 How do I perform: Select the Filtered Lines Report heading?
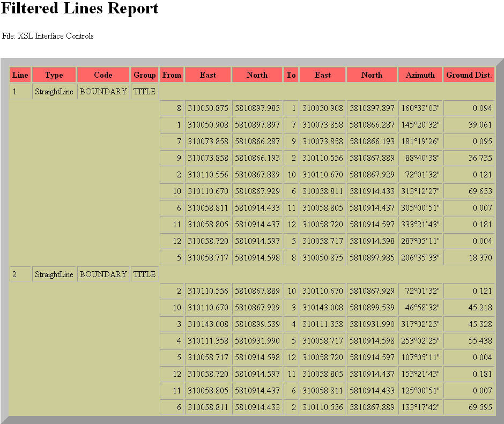pyautogui.click(x=80, y=8)
